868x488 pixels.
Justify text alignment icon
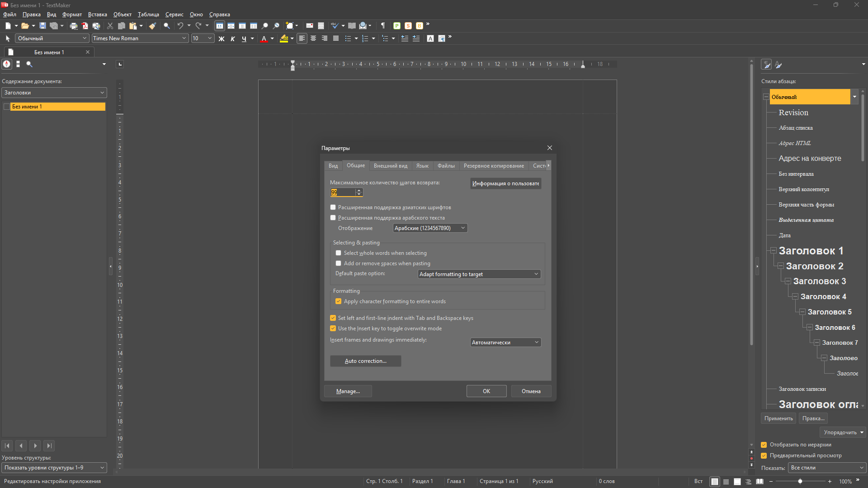point(336,38)
